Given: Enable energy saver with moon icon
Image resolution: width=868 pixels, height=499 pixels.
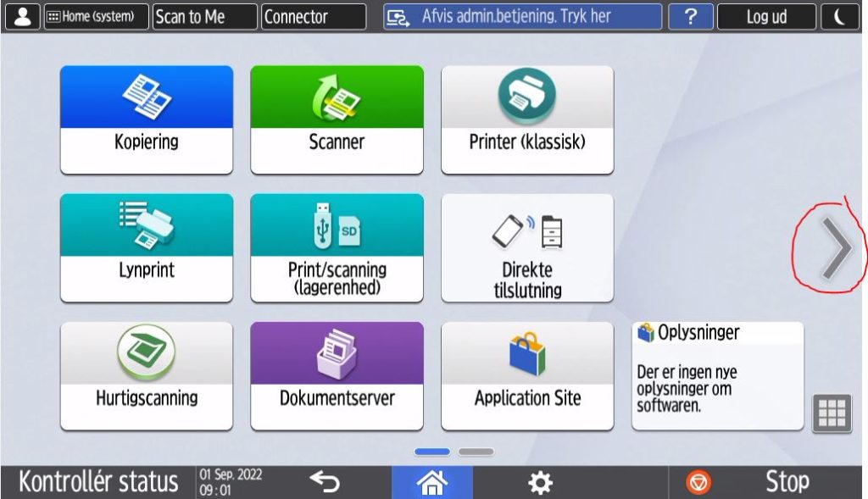Looking at the screenshot, I should click(840, 17).
